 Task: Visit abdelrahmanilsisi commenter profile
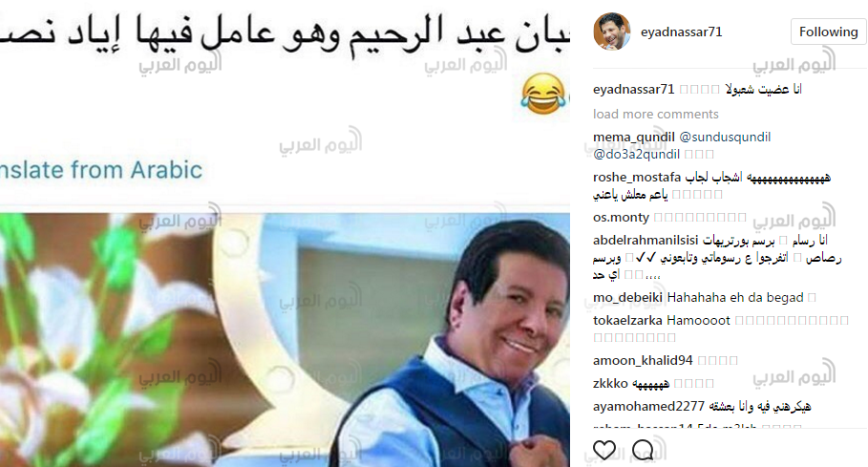[x=646, y=240]
